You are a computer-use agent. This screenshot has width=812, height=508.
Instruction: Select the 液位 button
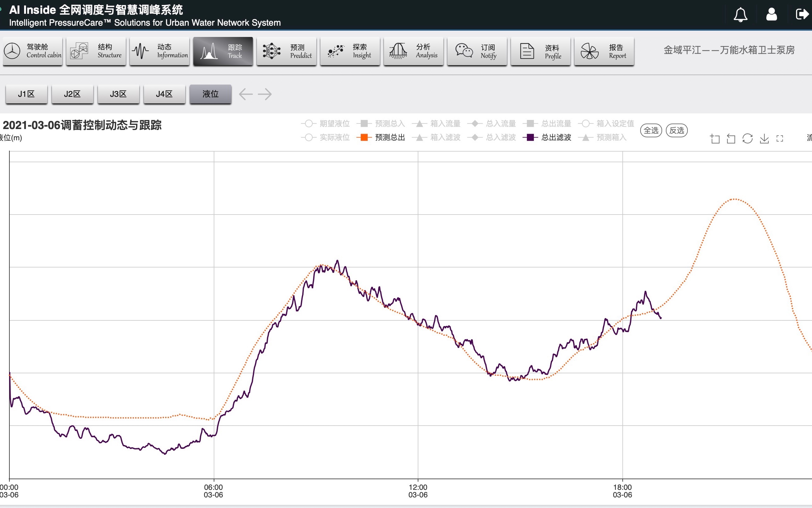(x=211, y=94)
